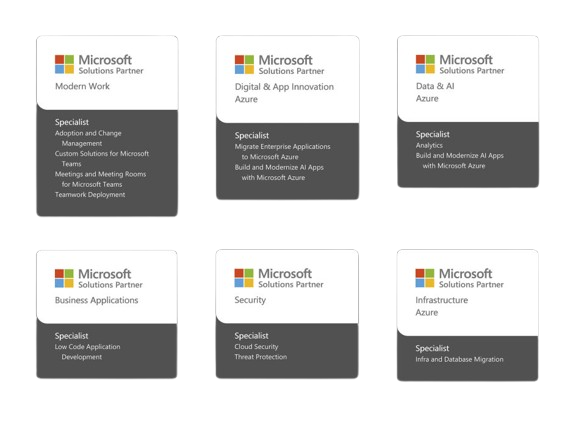The height and width of the screenshot is (438, 570).
Task: Click 'Infra and Database Migration' specialization
Action: [x=459, y=359]
